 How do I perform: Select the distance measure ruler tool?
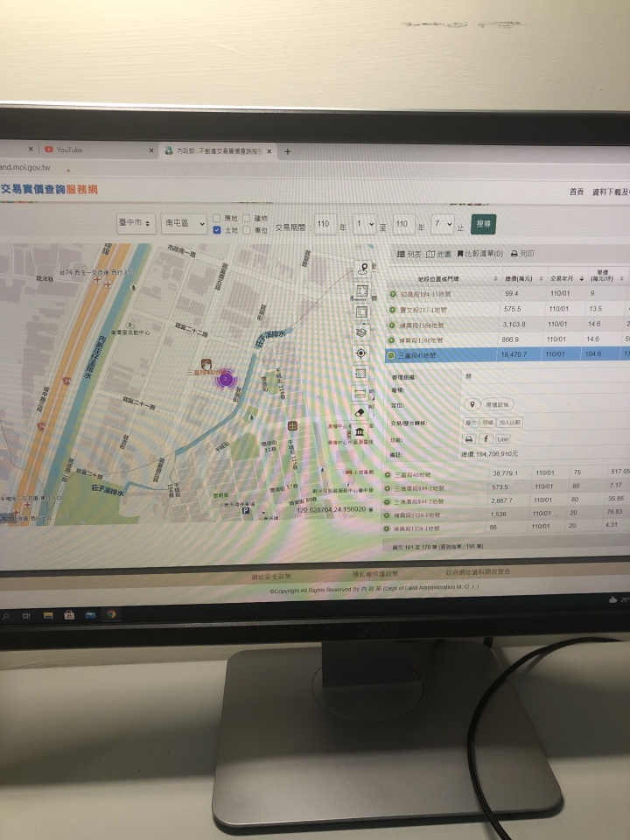pos(360,393)
